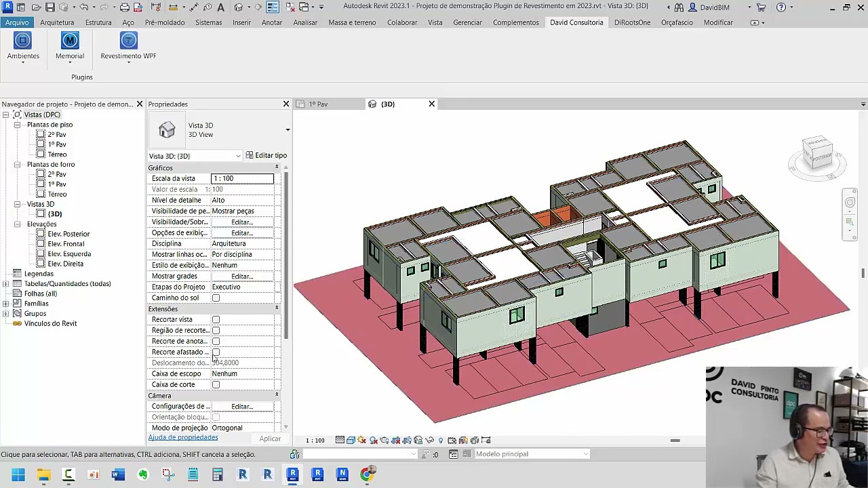
Task: Close the Propriedades panel
Action: [286, 104]
